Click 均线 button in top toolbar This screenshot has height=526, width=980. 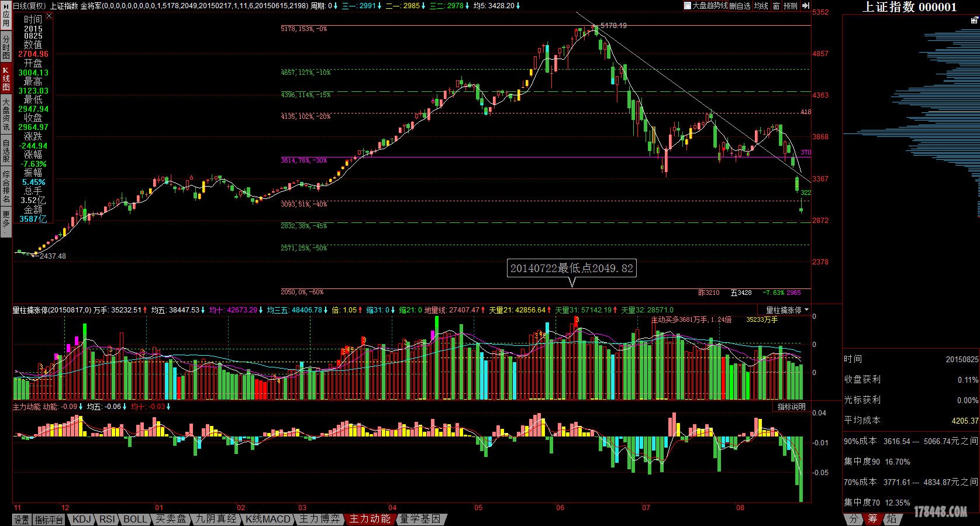[761, 5]
